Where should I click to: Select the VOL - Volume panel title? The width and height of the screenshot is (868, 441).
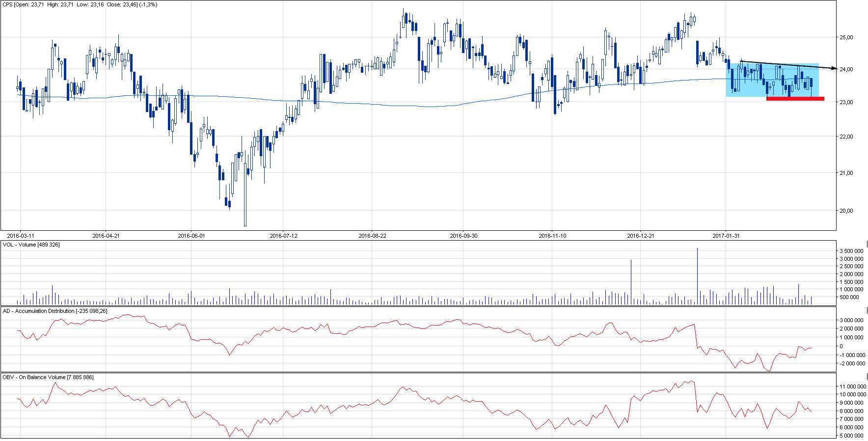tap(31, 245)
